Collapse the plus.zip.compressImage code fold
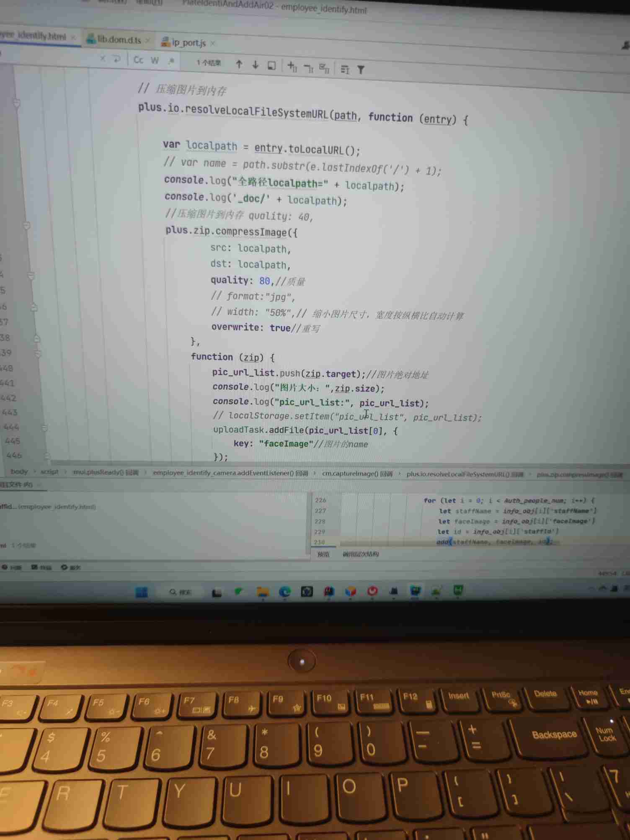The width and height of the screenshot is (630, 840). click(26, 226)
